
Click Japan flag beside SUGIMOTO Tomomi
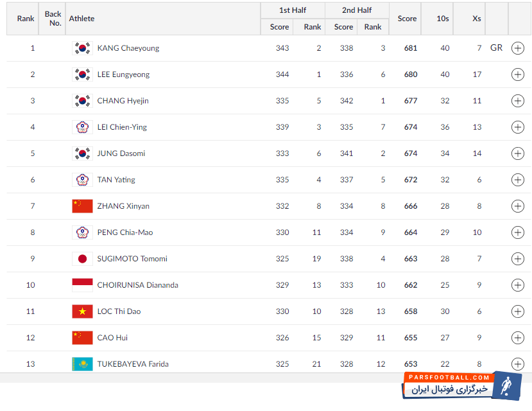tap(82, 259)
